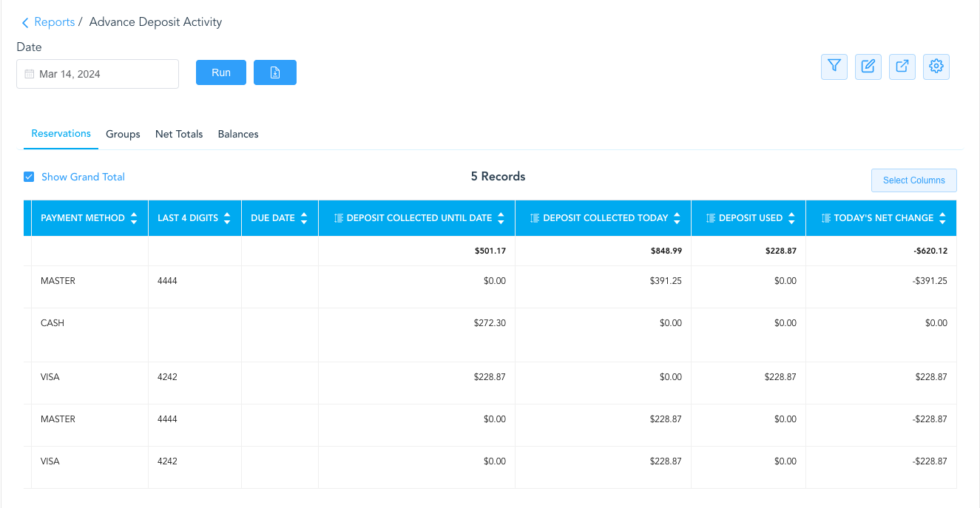This screenshot has width=980, height=508.
Task: Sort by Deposit Collected Until Date arrows
Action: click(501, 218)
